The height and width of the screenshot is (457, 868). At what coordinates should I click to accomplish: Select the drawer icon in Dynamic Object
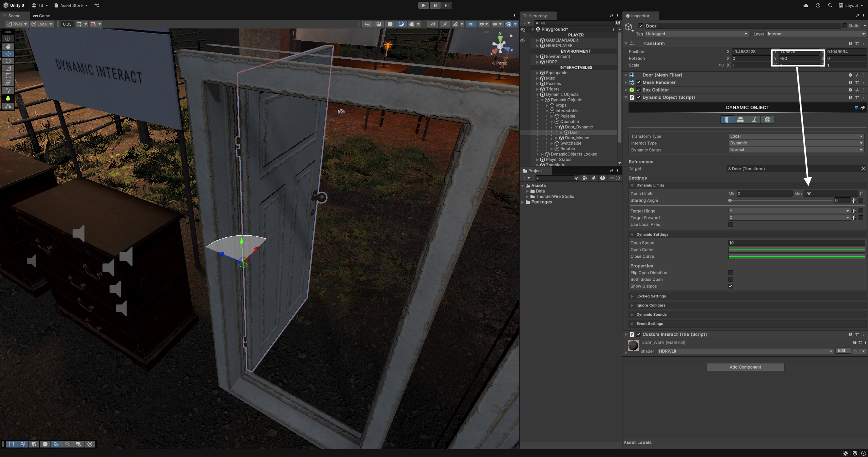pos(740,120)
